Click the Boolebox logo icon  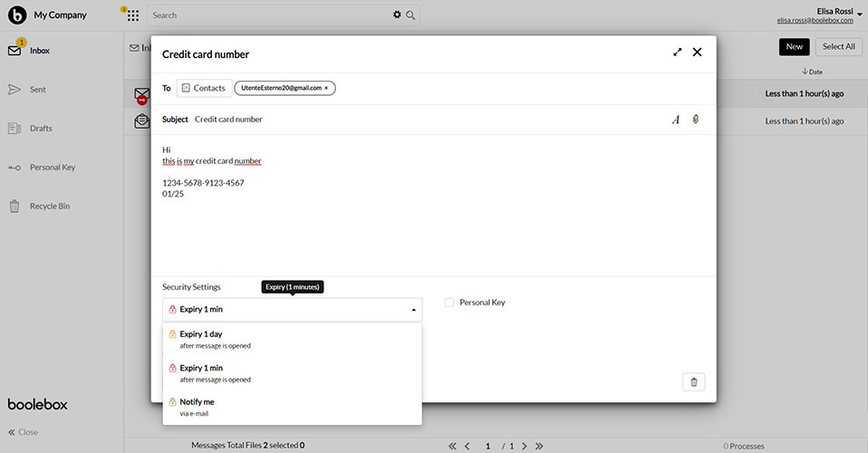[16, 14]
